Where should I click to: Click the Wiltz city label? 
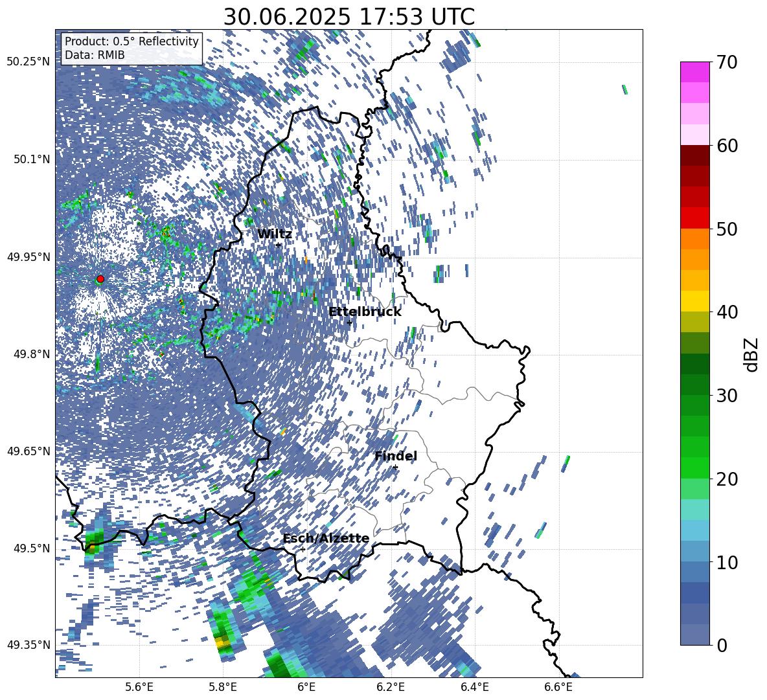click(x=275, y=234)
